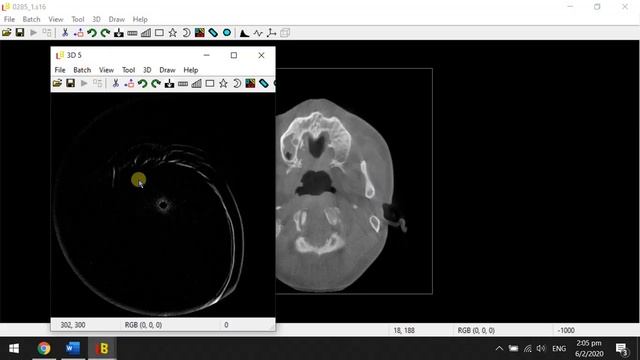The height and width of the screenshot is (360, 640).
Task: Click the black tray download icon in the 3D S window
Action: pos(169,84)
